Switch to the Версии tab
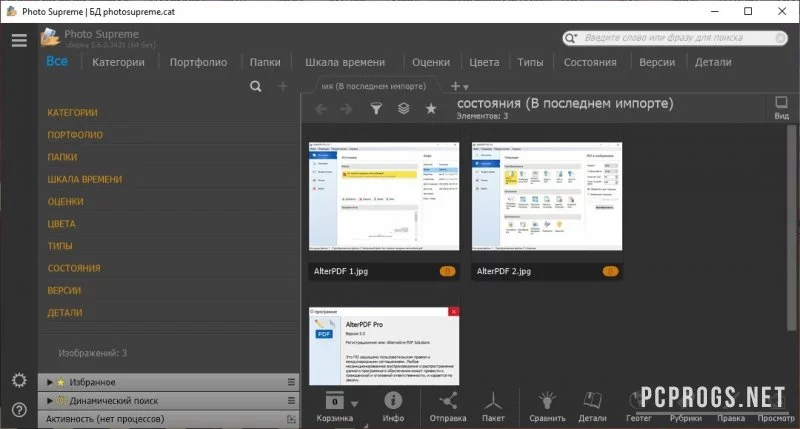Screen dimensions: 800x429 (x=657, y=62)
